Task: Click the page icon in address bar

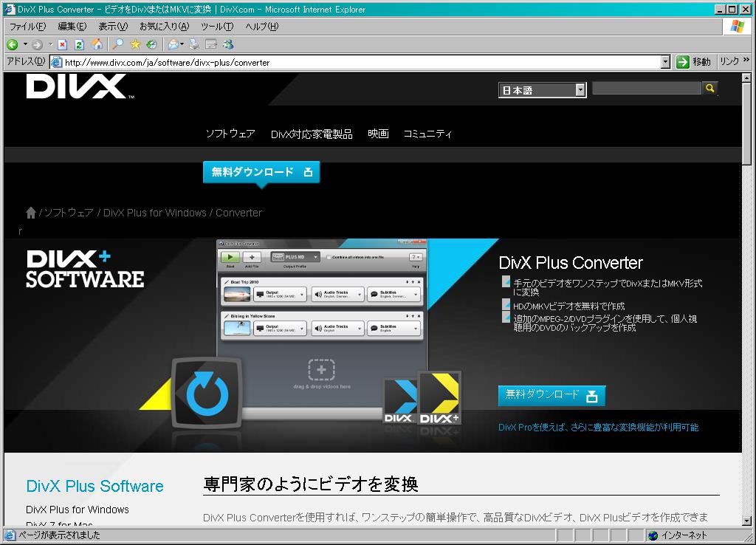Action: [56, 62]
